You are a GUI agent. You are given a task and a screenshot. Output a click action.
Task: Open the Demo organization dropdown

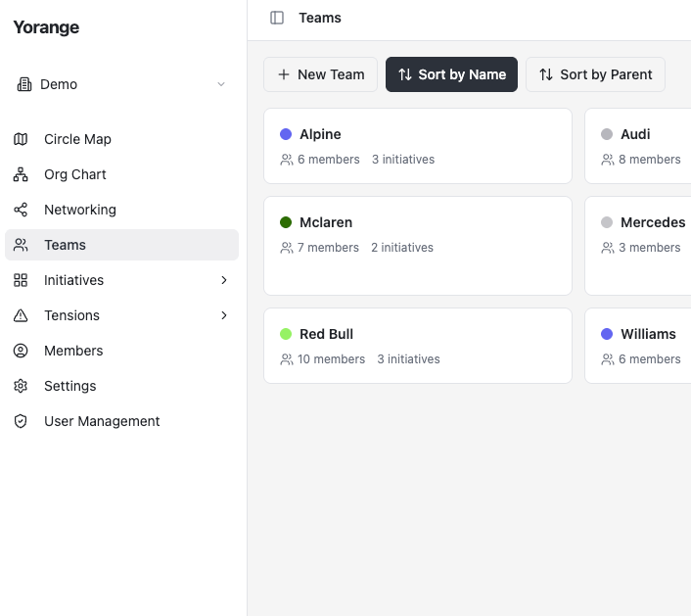121,84
